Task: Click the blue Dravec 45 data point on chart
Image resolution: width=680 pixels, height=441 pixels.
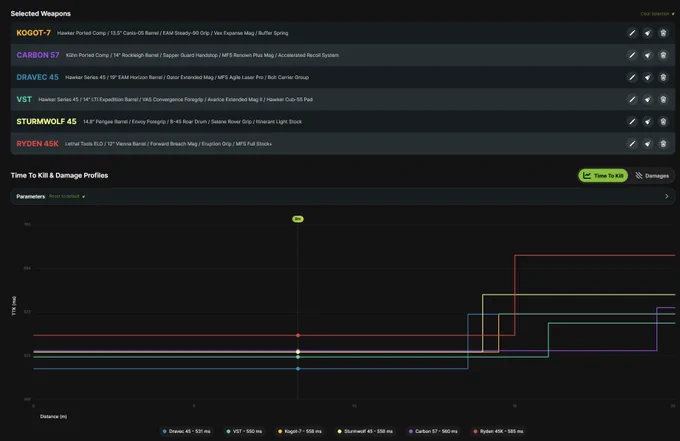Action: click(298, 369)
